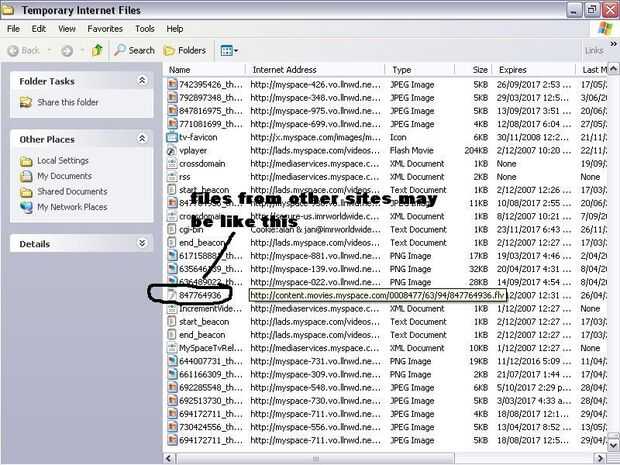Screen dimensions: 620x465
Task: Select the rss XML document icon
Action: coord(172,177)
